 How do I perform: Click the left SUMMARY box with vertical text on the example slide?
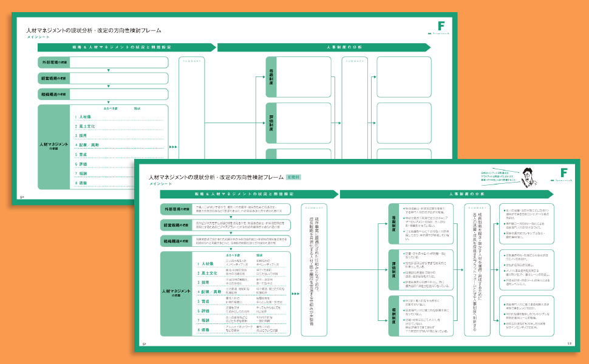coord(314,270)
